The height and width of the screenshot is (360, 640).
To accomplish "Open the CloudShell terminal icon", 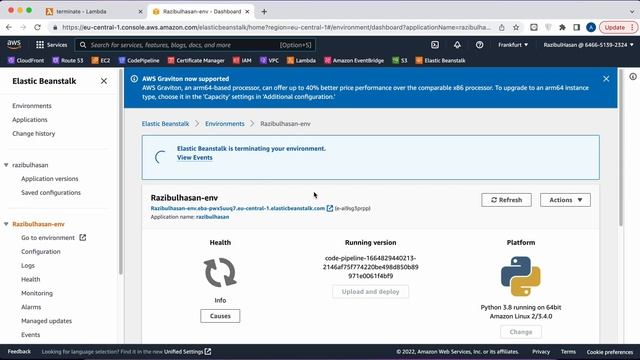I will (x=435, y=45).
